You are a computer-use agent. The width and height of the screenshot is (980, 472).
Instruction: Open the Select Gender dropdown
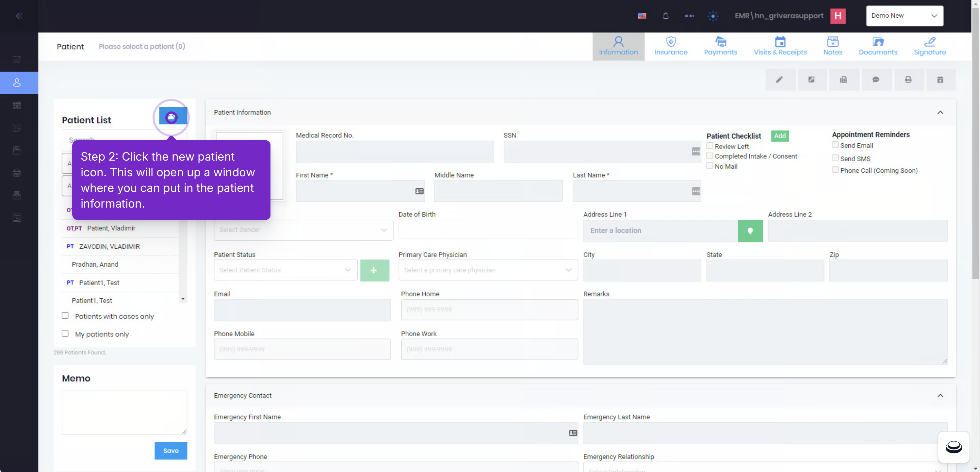point(303,230)
